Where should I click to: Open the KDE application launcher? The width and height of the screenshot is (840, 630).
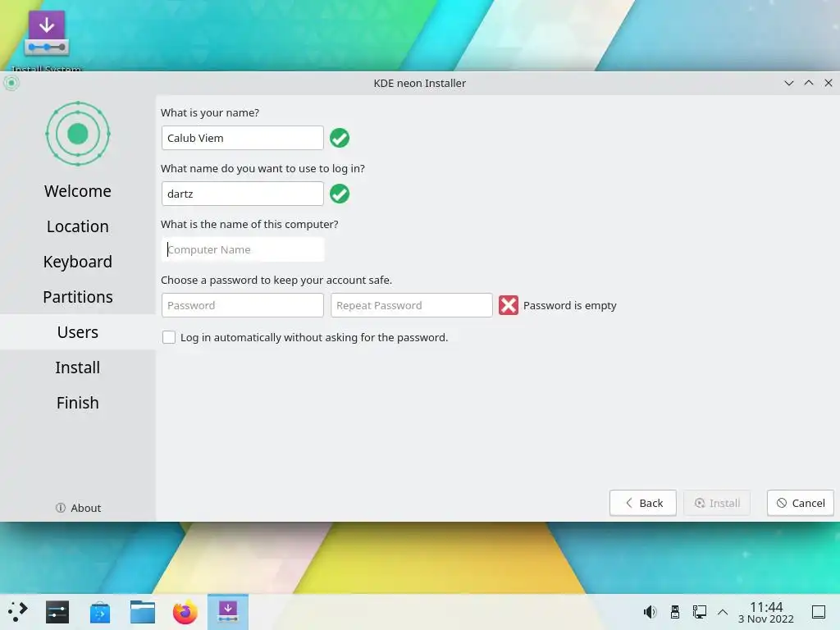[18, 612]
